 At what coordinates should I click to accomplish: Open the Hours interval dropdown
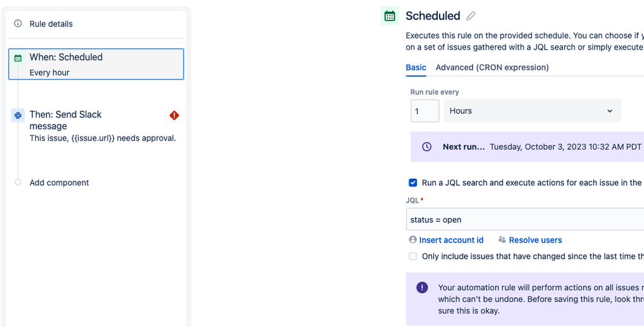(532, 111)
